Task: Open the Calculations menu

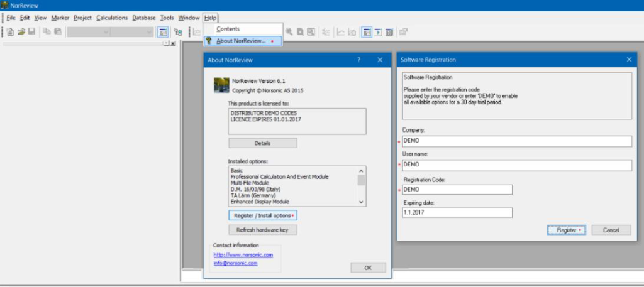Action: 112,18
